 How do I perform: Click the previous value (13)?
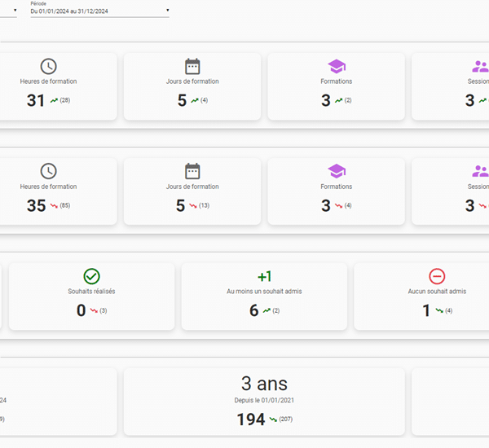204,205
